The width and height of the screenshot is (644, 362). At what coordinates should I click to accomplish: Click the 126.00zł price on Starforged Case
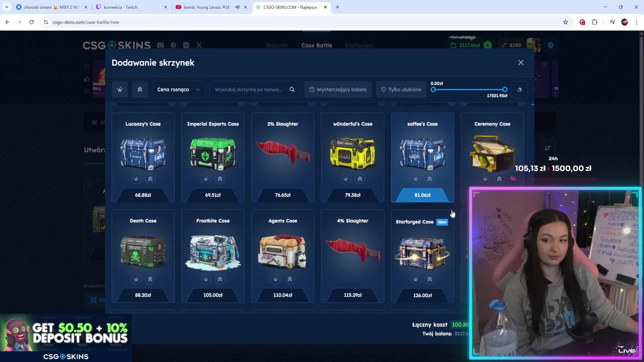point(423,296)
